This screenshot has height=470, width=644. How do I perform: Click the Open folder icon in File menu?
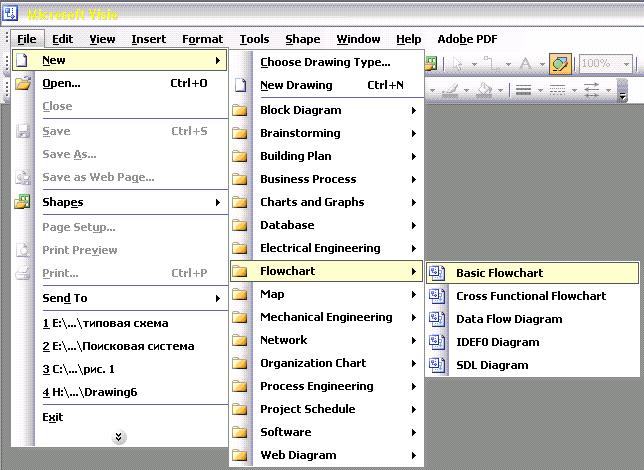[x=23, y=84]
